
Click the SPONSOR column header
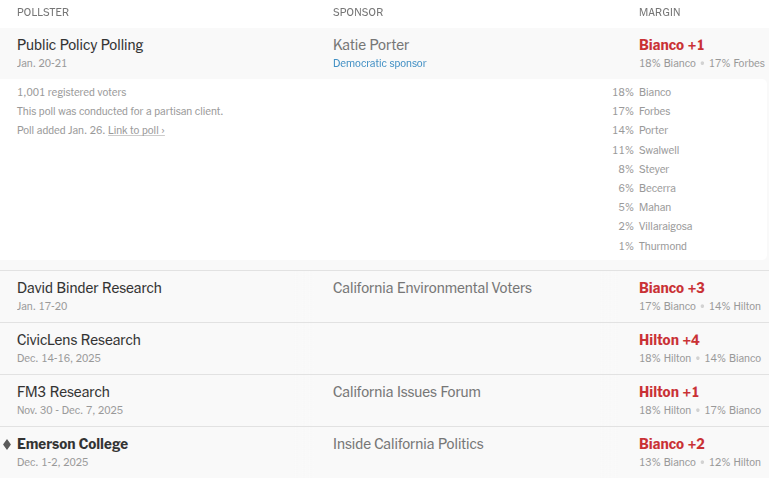click(x=358, y=12)
